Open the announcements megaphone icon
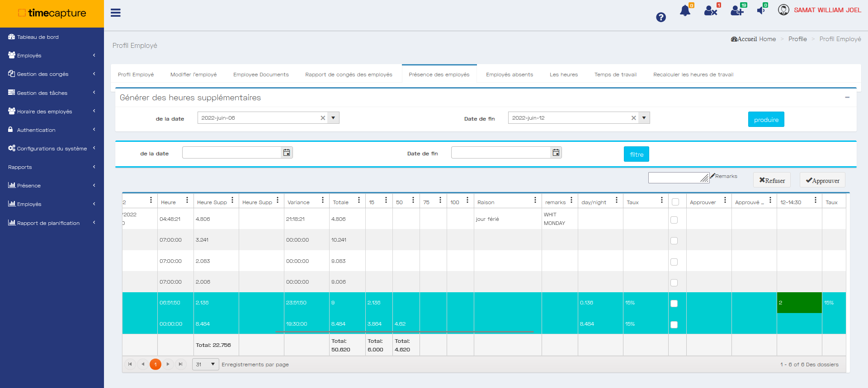The width and height of the screenshot is (868, 388). coord(761,10)
